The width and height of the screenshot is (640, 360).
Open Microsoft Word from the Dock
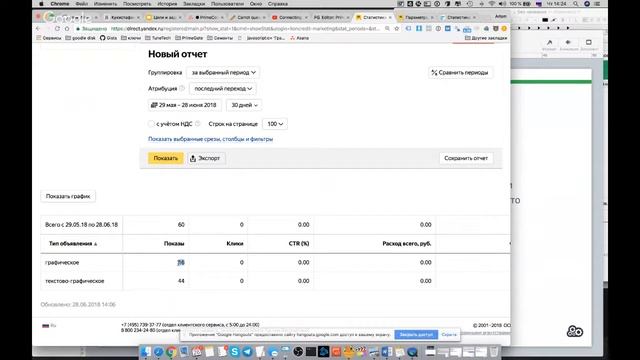point(387,351)
